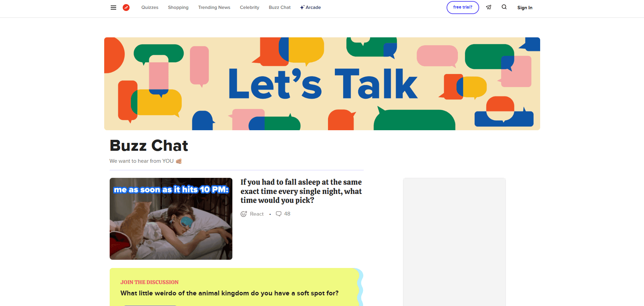
Task: Open the paper plane newsletter icon
Action: pyautogui.click(x=489, y=7)
